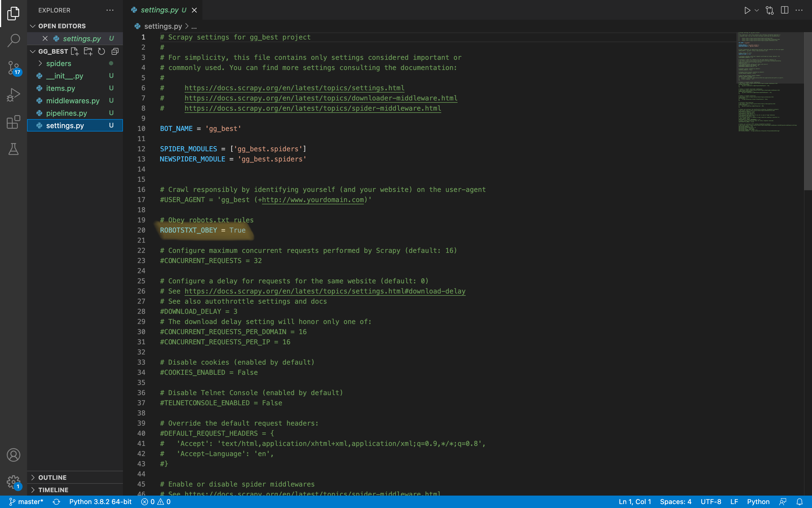Switch branch from master* in status bar
Image resolution: width=812 pixels, height=508 pixels.
26,502
